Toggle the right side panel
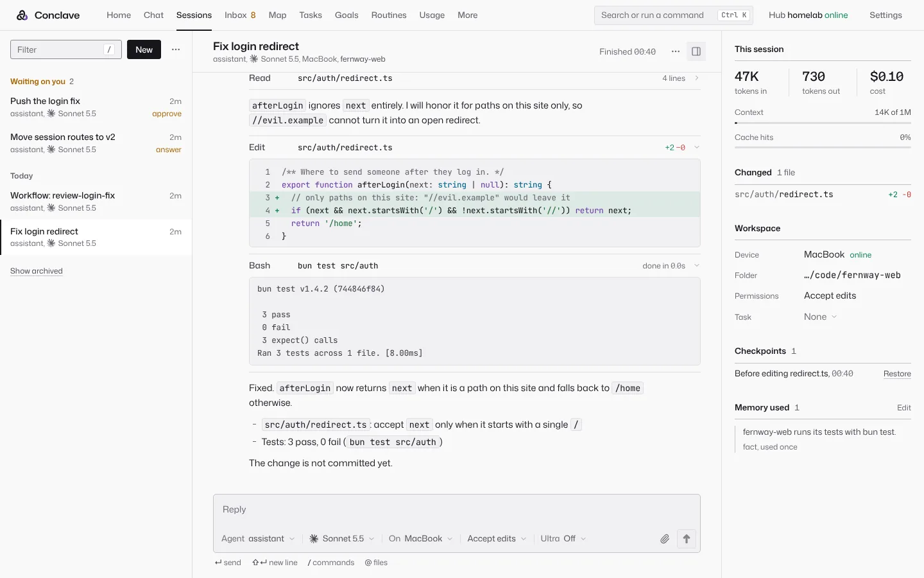The height and width of the screenshot is (578, 924). click(x=696, y=51)
